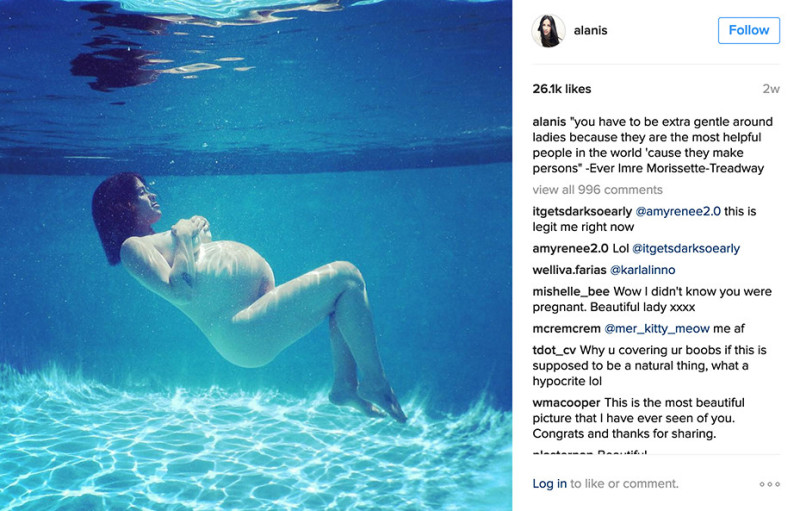800x511 pixels.
Task: Open itgetsdarksoearly commenter profile
Action: click(582, 211)
